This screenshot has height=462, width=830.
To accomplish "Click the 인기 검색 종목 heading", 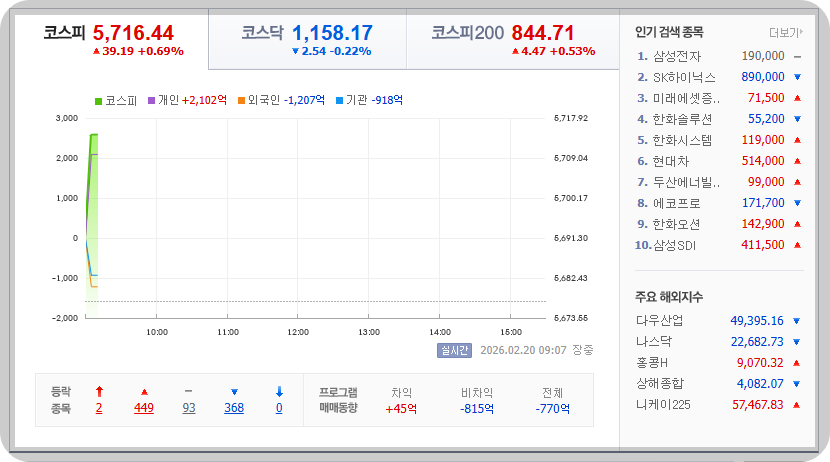I will [669, 32].
